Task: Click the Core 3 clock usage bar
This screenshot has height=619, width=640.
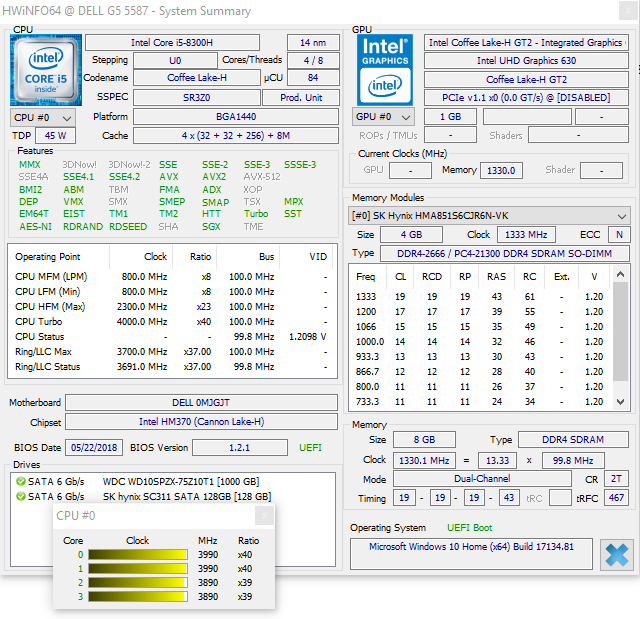Action: coord(137,596)
